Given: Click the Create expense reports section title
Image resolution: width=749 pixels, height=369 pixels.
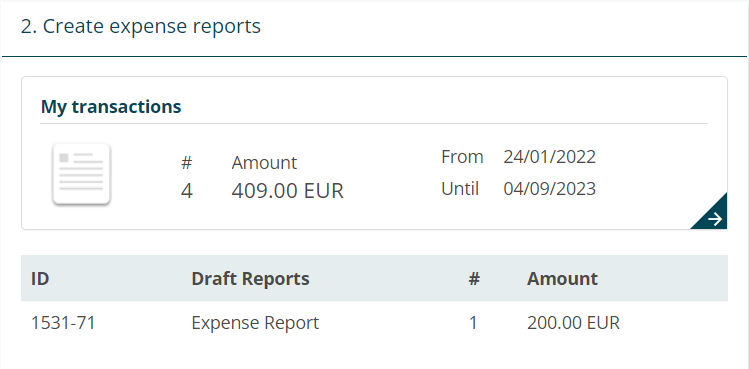Looking at the screenshot, I should (141, 26).
